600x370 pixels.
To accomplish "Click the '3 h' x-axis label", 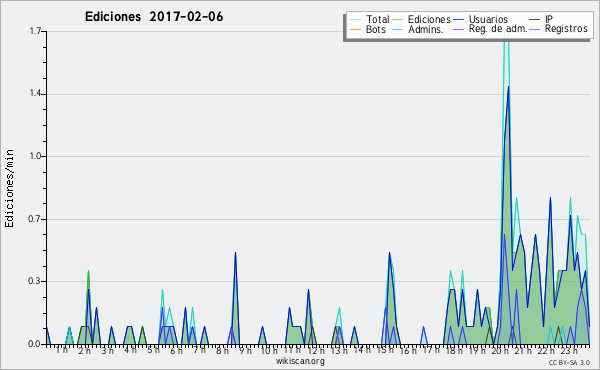I will (x=108, y=350).
